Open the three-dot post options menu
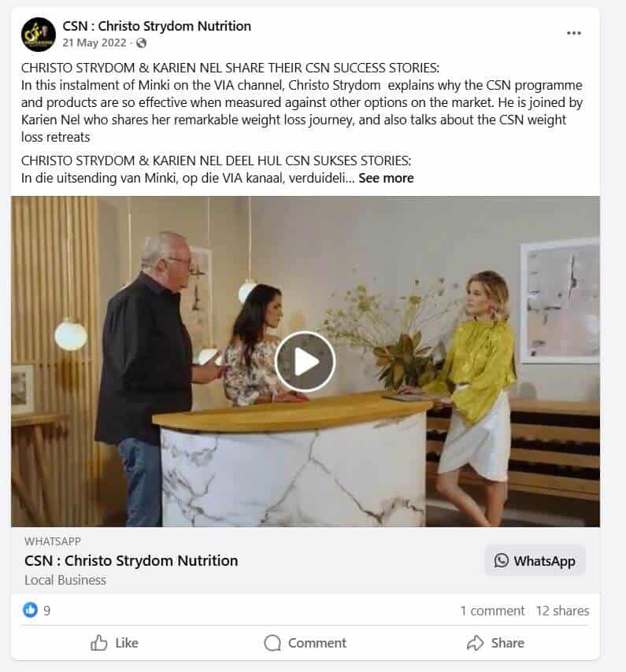Image resolution: width=626 pixels, height=672 pixels. tap(574, 33)
